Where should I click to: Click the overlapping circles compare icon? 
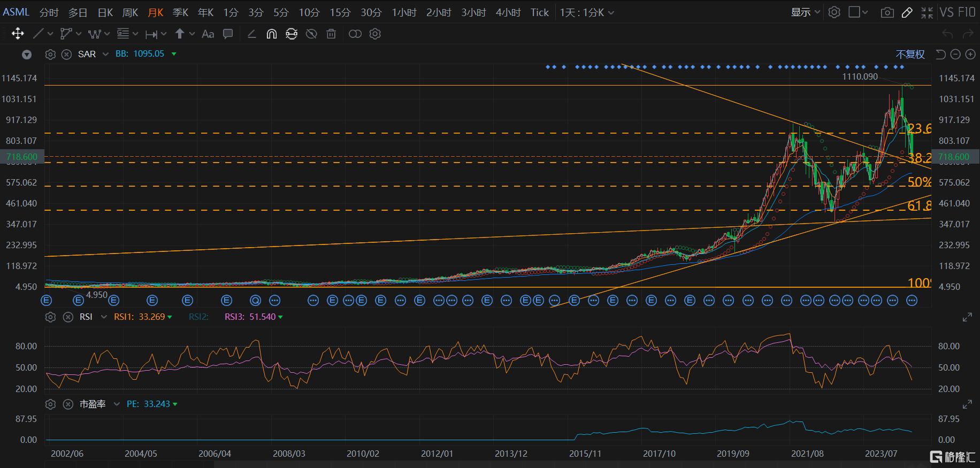(x=355, y=34)
